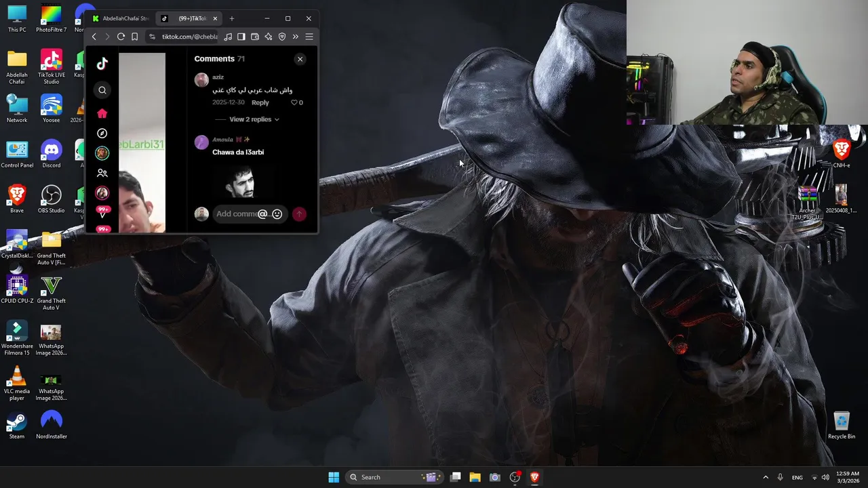868x488 pixels.
Task: Launch Grand Theft Auto V shortcut
Action: click(x=51, y=293)
